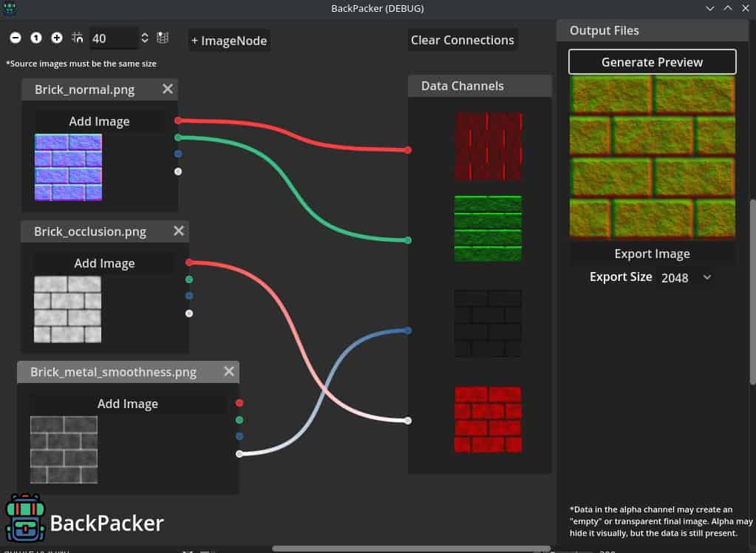Click Add Image in Brick_normal.png node
Screen dimensions: 756x553
(99, 121)
